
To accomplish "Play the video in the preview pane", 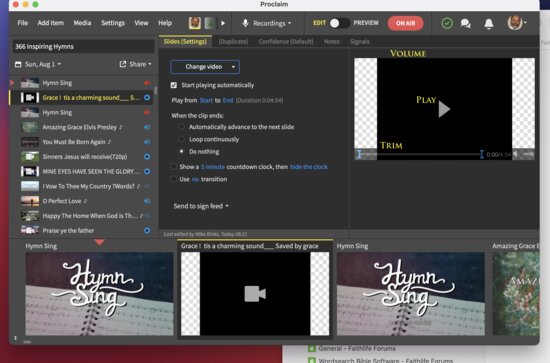I will pyautogui.click(x=444, y=109).
